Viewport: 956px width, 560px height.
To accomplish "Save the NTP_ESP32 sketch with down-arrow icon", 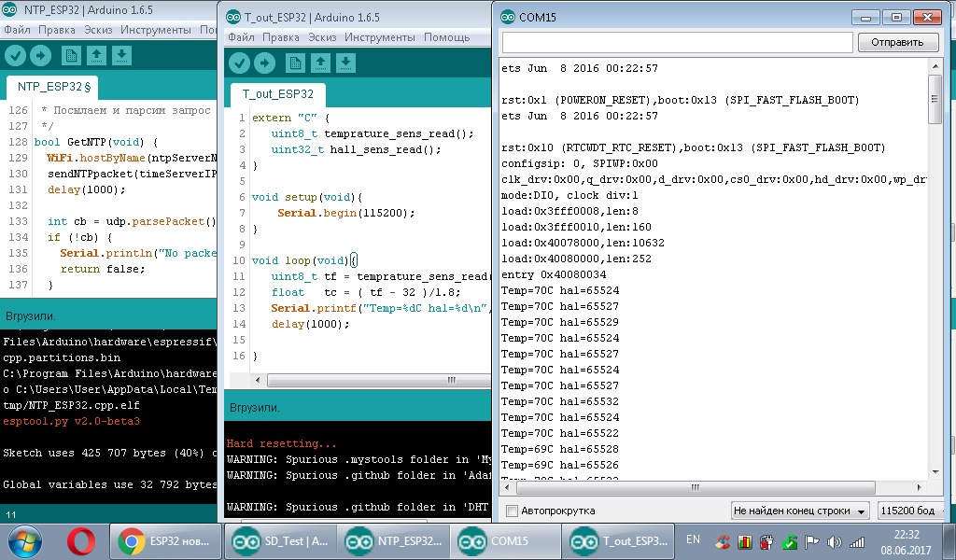I will [x=121, y=55].
